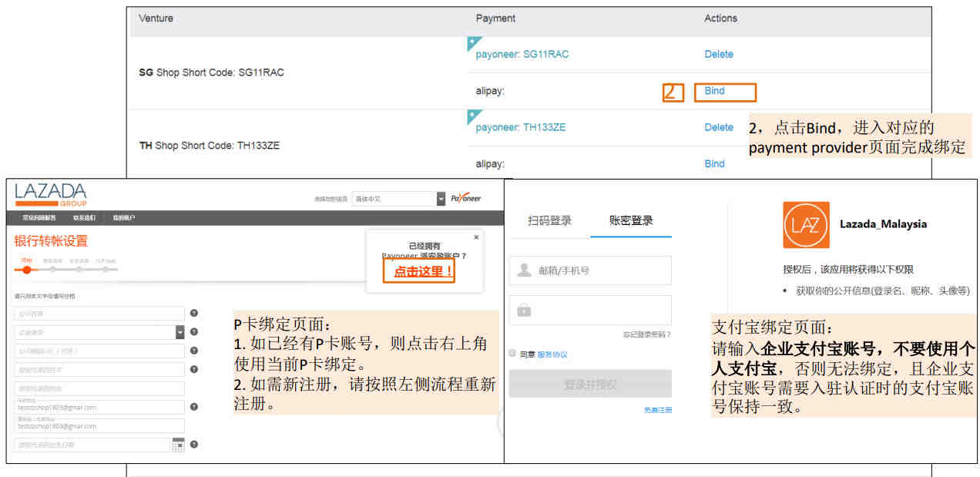Tick the 同意 agreement checkbox

512,354
